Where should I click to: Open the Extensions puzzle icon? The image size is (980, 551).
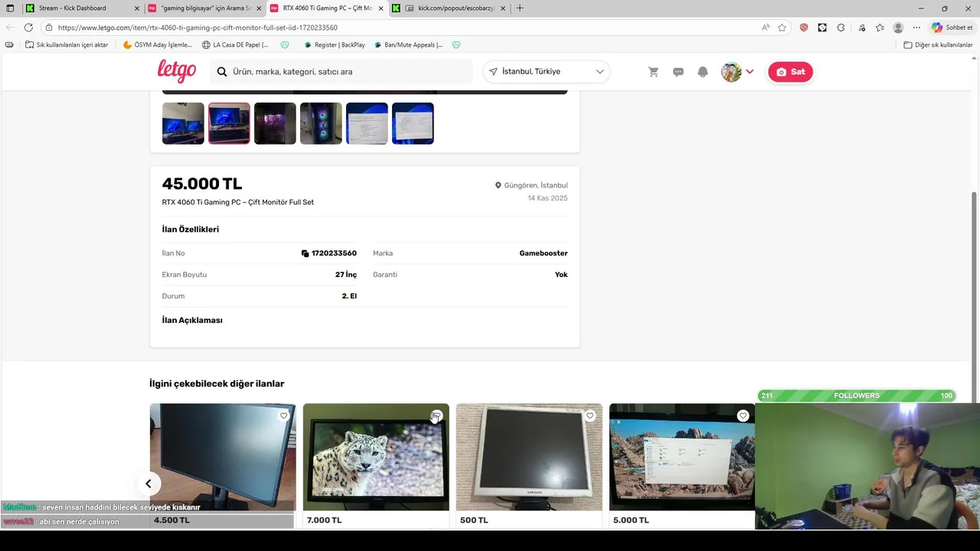pyautogui.click(x=841, y=28)
